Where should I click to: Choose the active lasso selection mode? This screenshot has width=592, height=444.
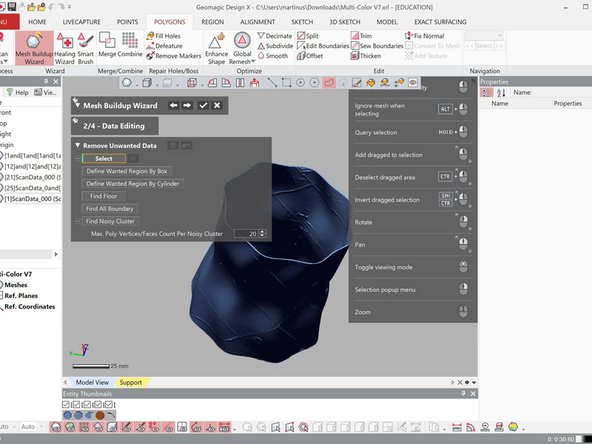point(329,82)
